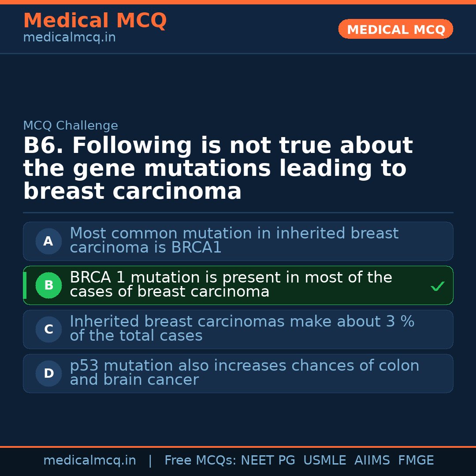Open medicalmcq.in link in footer
476x476 pixels.
[x=89, y=461]
